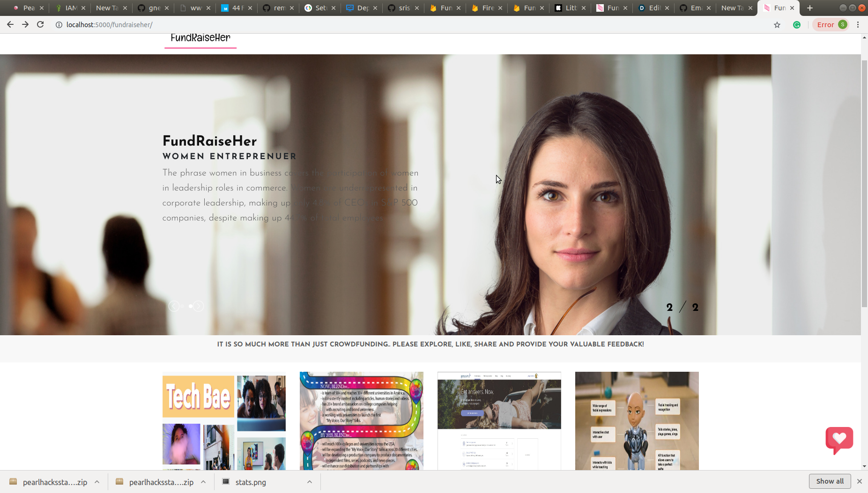
Task: Open the Chrome three-dot menu
Action: point(858,25)
